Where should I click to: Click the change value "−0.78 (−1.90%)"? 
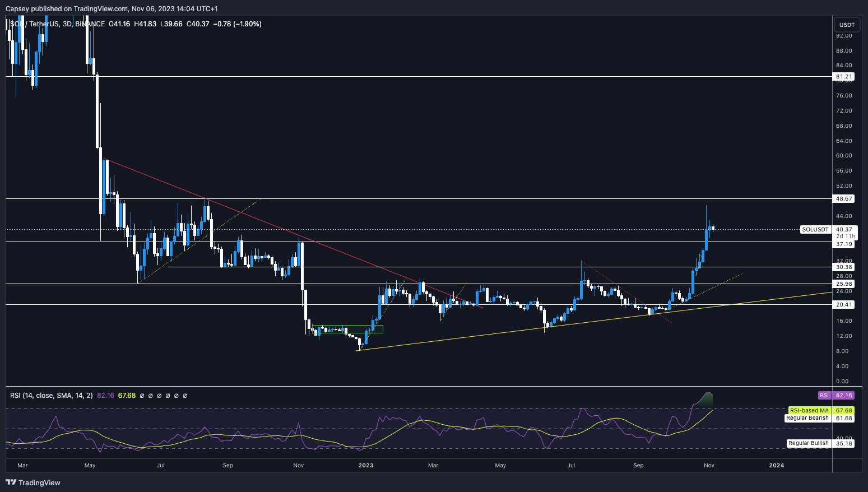238,24
